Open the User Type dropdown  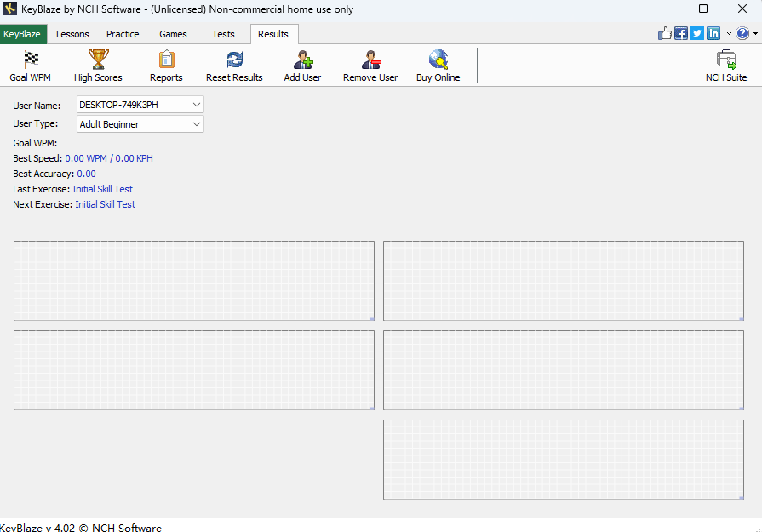pos(140,124)
